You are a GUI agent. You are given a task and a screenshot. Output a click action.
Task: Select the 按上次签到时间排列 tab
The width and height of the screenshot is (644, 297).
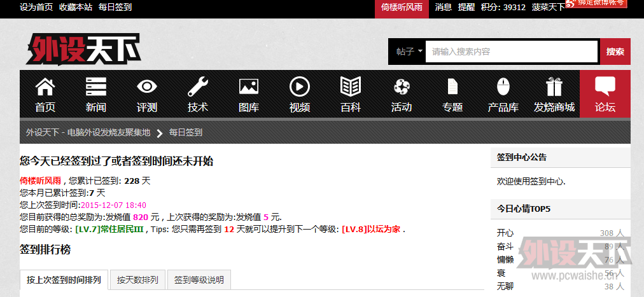[64, 280]
